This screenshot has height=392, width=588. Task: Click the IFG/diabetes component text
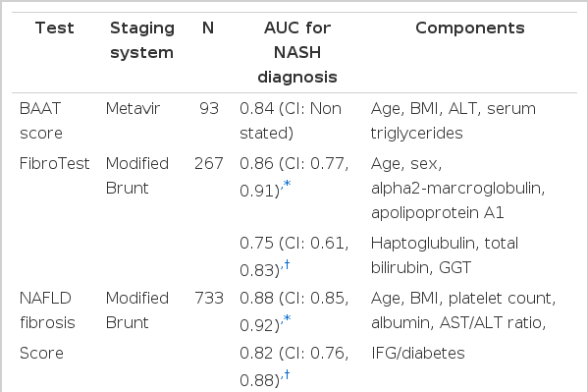coord(418,354)
